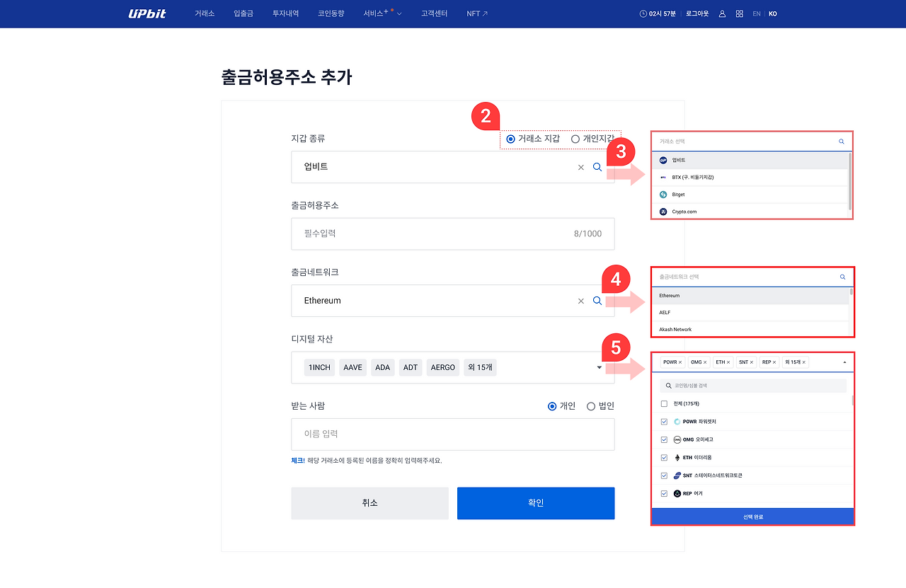Uncheck the POWR 파워렛저 checkbox

pos(664,422)
